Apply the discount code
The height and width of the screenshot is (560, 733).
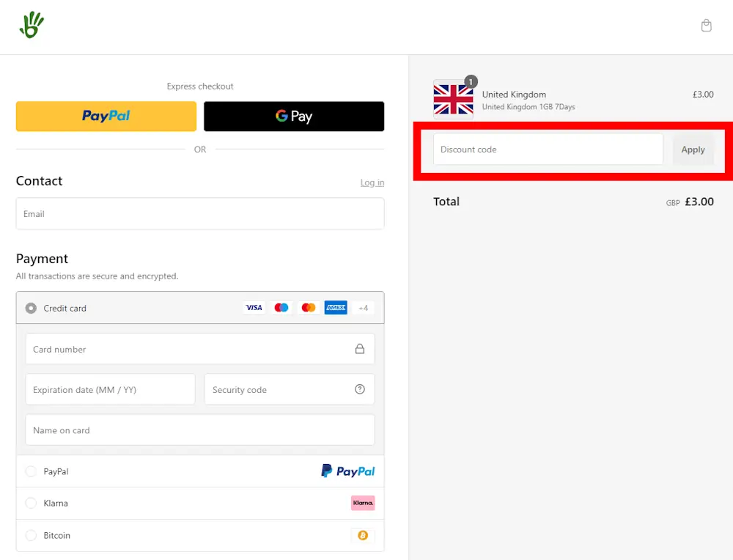693,149
